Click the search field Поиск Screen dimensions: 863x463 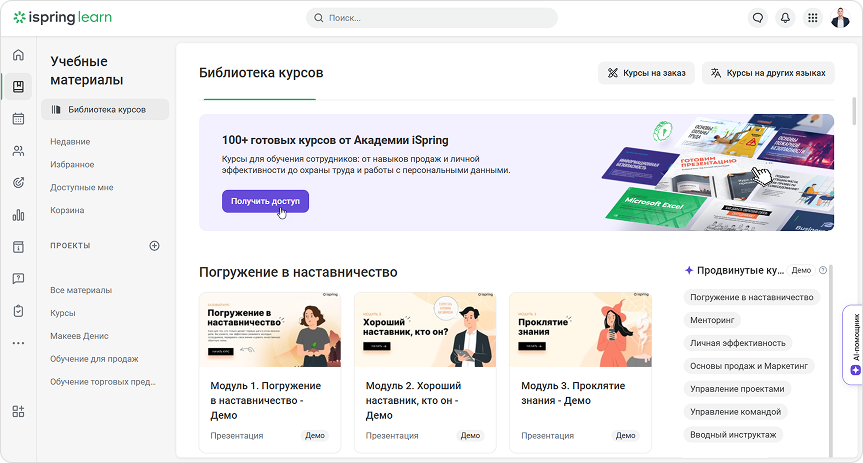tap(432, 18)
